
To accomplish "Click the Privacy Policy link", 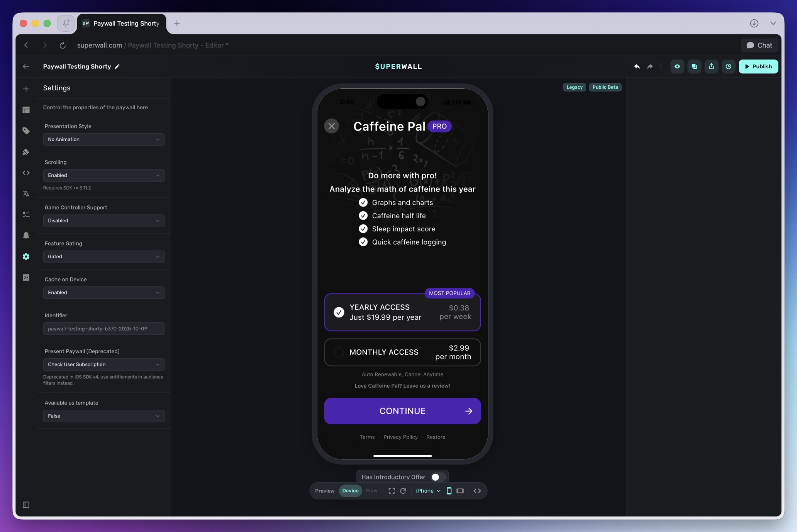I will tap(400, 437).
